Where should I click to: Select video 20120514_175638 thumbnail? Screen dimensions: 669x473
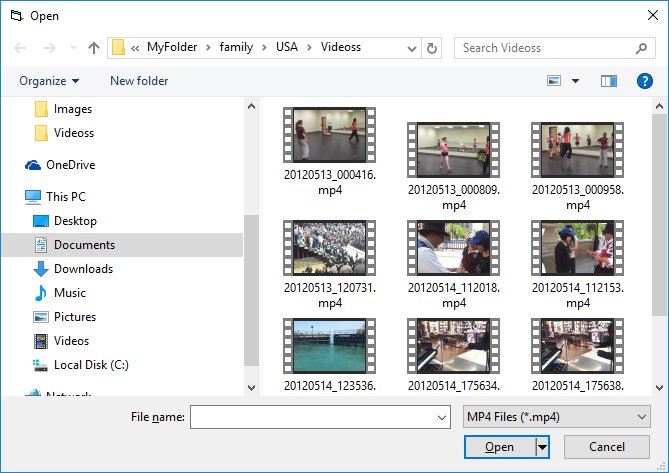coord(578,346)
